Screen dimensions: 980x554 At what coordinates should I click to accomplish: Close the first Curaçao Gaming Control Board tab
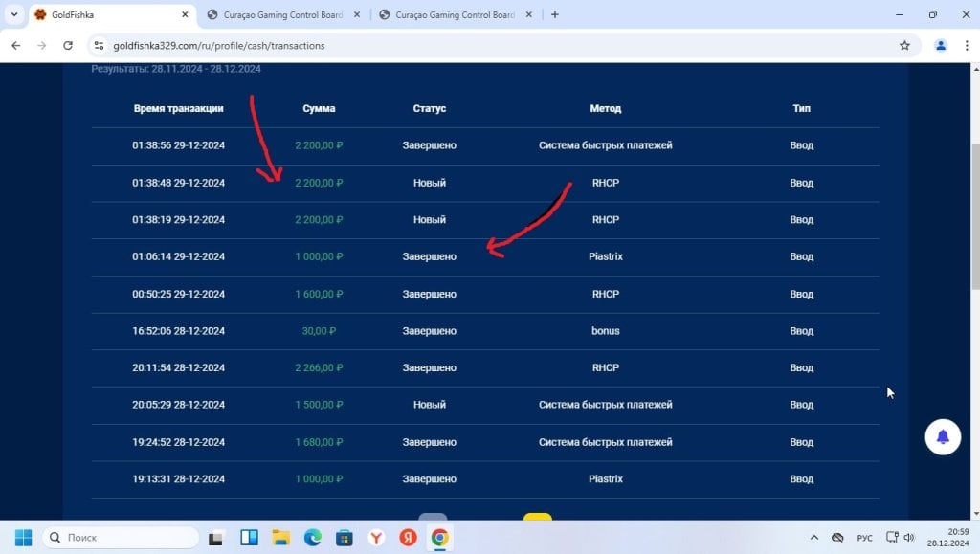357,14
